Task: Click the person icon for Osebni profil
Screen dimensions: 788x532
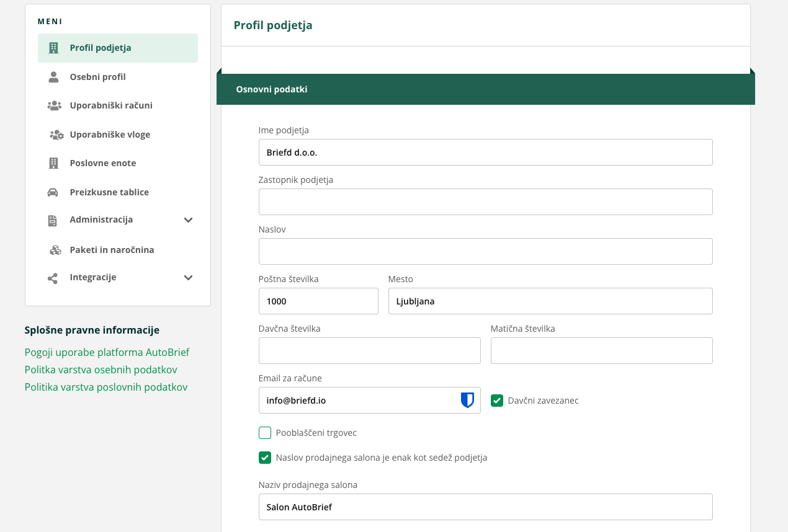Action: 53,77
